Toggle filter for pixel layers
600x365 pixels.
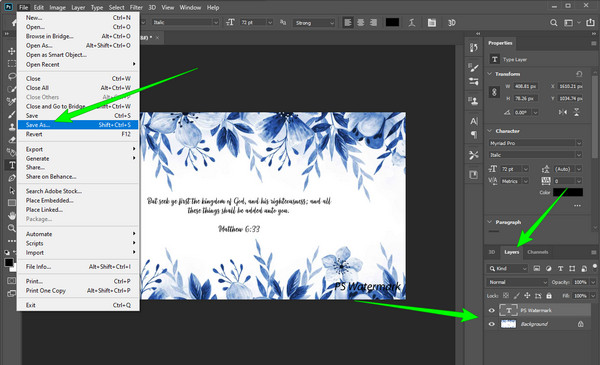pyautogui.click(x=536, y=269)
